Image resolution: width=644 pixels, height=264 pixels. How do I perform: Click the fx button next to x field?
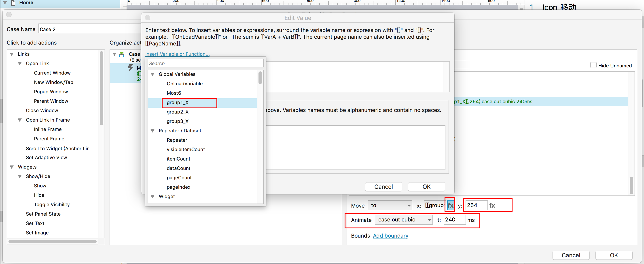[x=450, y=205]
